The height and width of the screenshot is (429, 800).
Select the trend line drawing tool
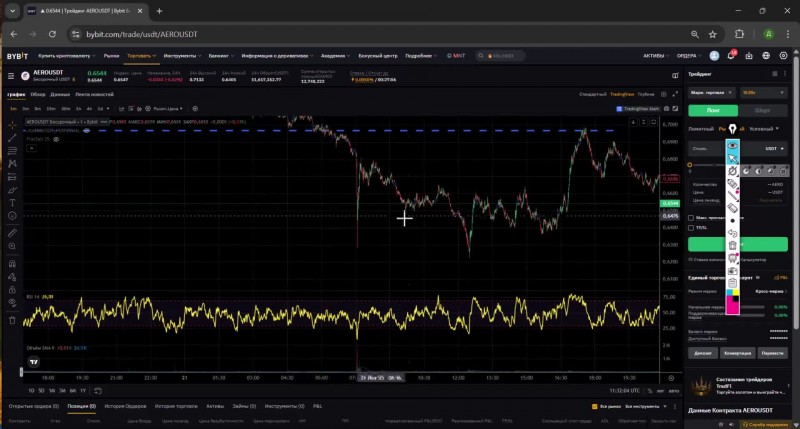click(x=12, y=137)
